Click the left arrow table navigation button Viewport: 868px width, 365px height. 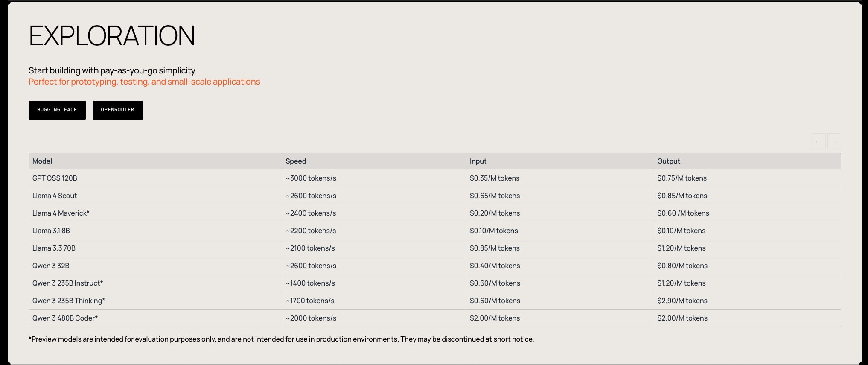818,141
